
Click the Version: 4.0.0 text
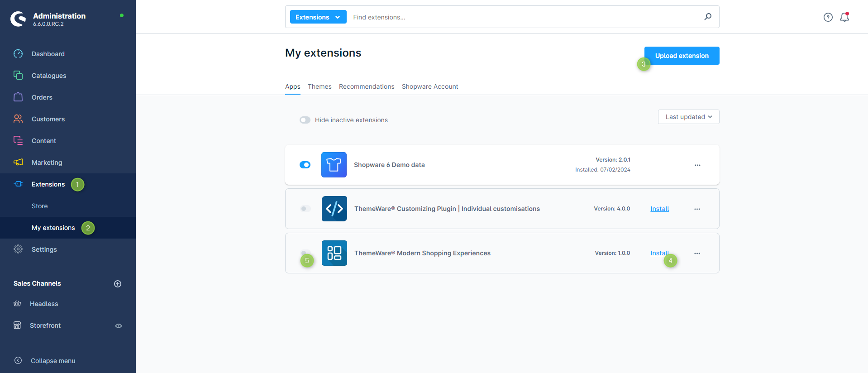[x=612, y=209]
